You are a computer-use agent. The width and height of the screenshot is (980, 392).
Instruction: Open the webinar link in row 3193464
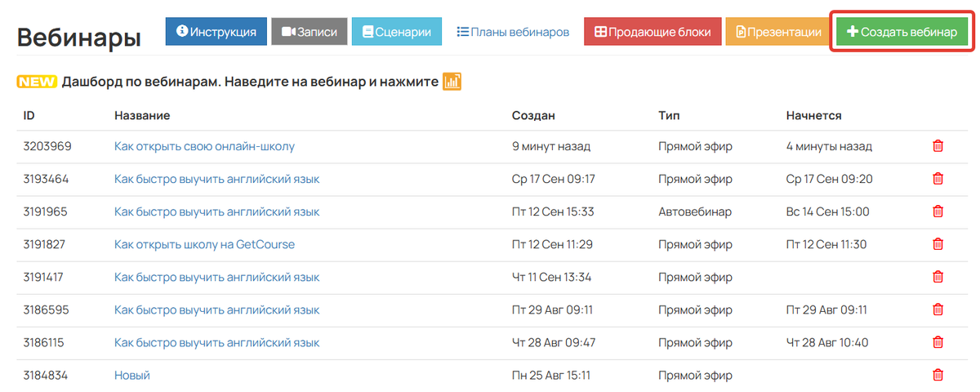[x=216, y=179]
